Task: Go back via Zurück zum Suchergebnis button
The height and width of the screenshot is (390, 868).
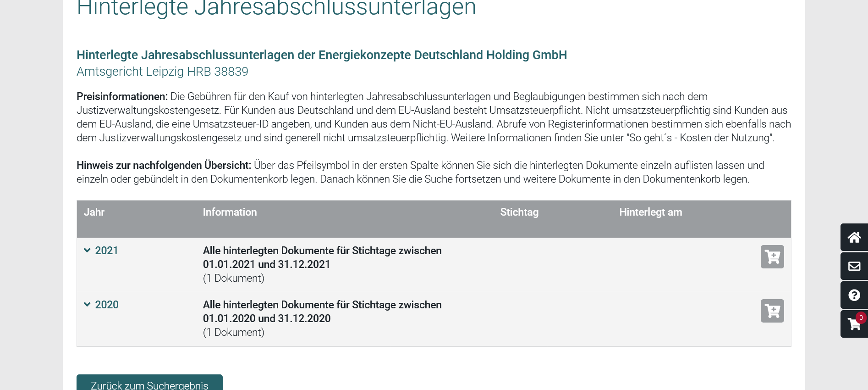Action: [149, 384]
